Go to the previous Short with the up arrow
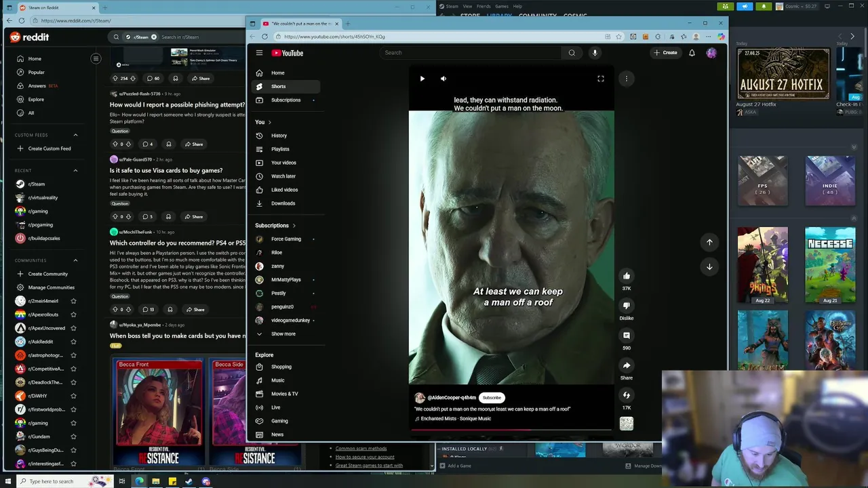 click(x=709, y=242)
